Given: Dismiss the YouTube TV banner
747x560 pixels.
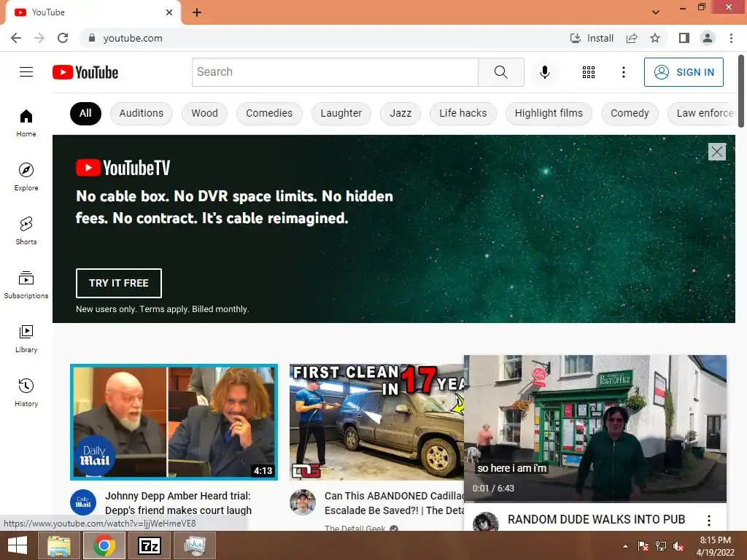Looking at the screenshot, I should tap(717, 152).
